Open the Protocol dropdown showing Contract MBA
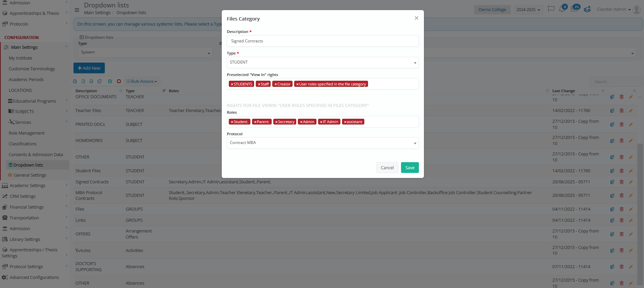 coord(323,143)
